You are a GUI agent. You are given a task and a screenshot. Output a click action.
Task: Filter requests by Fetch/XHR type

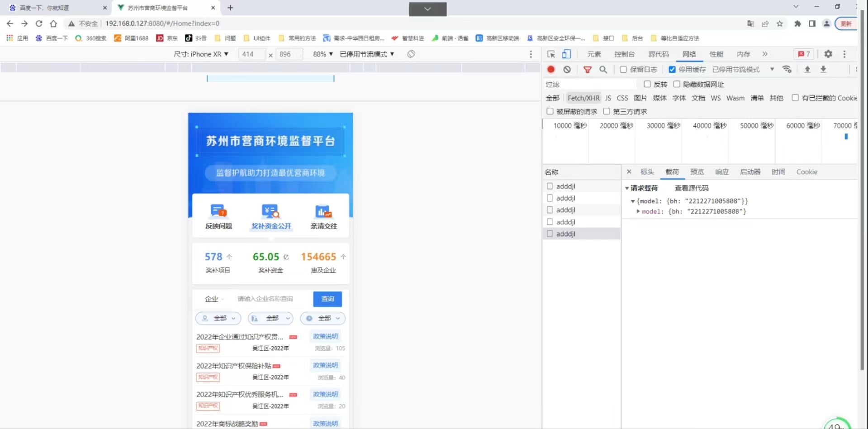[583, 98]
